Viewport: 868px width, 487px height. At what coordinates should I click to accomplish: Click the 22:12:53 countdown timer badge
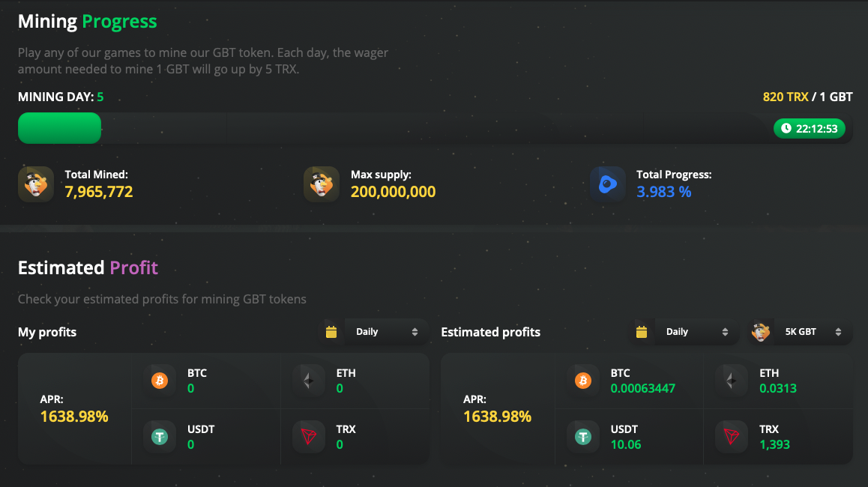pyautogui.click(x=810, y=128)
